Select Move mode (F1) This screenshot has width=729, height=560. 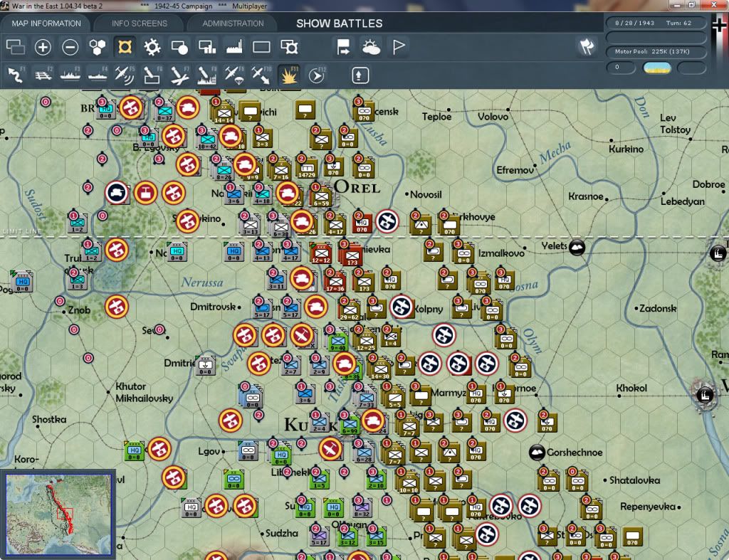pyautogui.click(x=16, y=75)
